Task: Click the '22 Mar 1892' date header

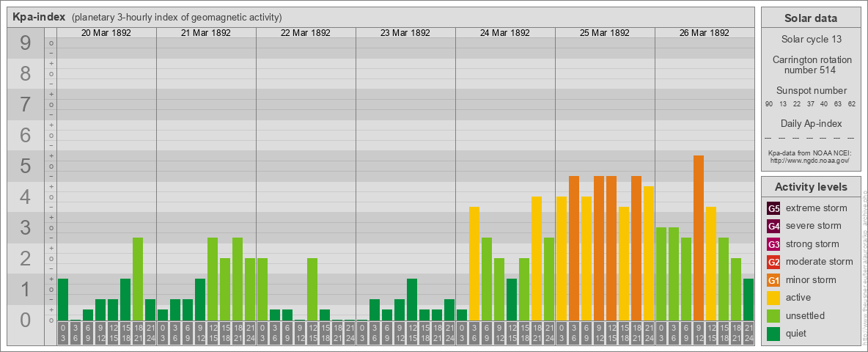Action: point(306,33)
